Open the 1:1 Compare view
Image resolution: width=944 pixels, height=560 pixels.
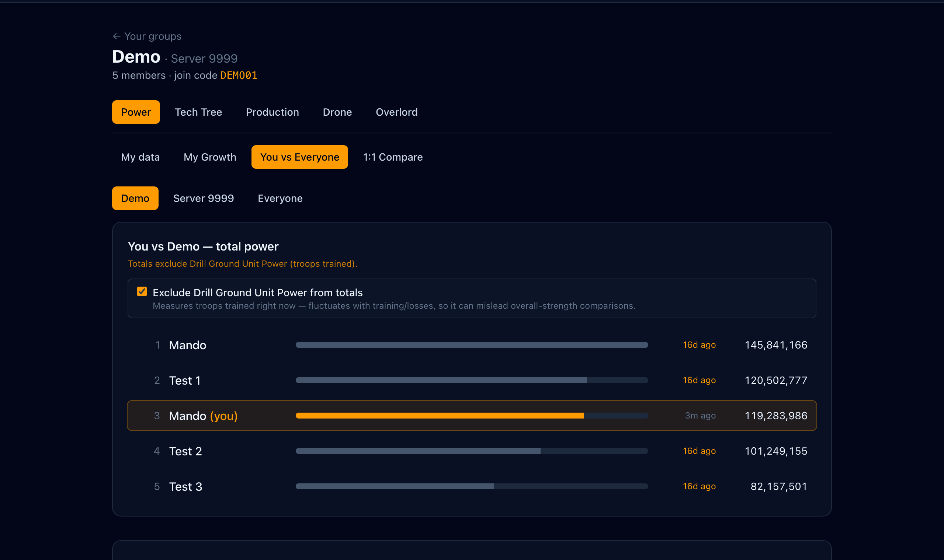(x=393, y=157)
